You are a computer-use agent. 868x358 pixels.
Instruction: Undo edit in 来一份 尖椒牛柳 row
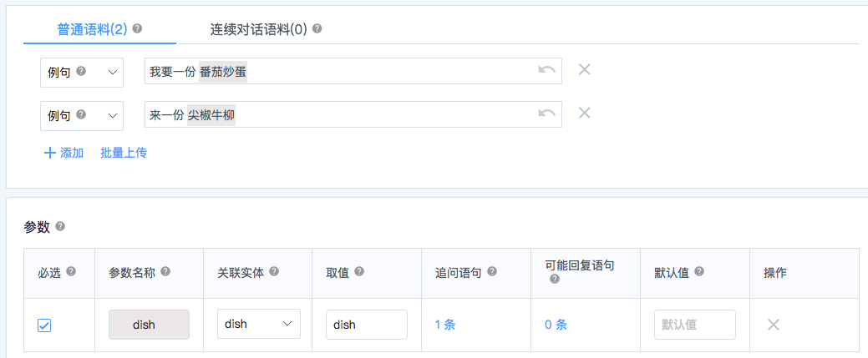[x=546, y=113]
